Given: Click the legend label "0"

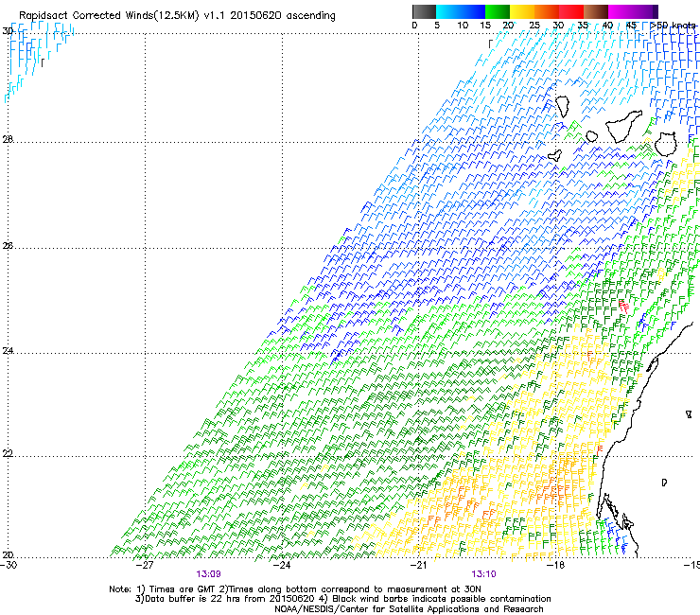Looking at the screenshot, I should [x=414, y=26].
